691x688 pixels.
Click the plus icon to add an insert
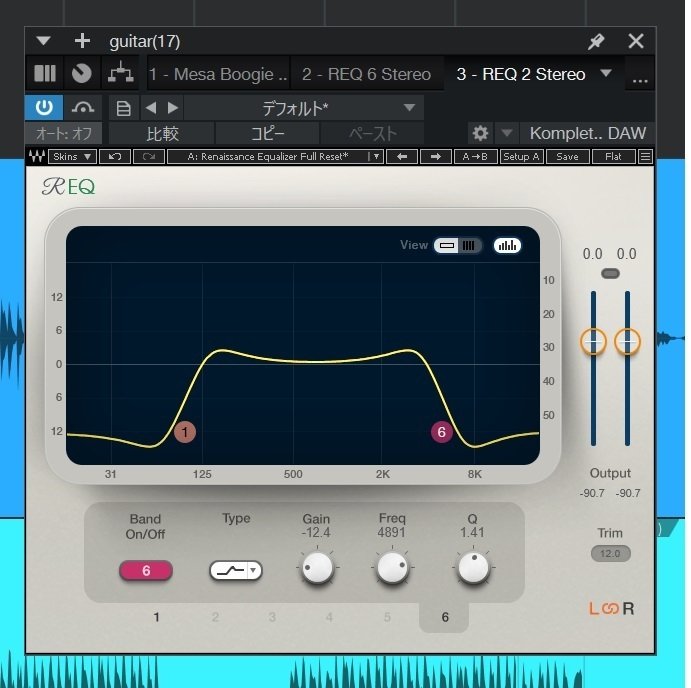[82, 41]
